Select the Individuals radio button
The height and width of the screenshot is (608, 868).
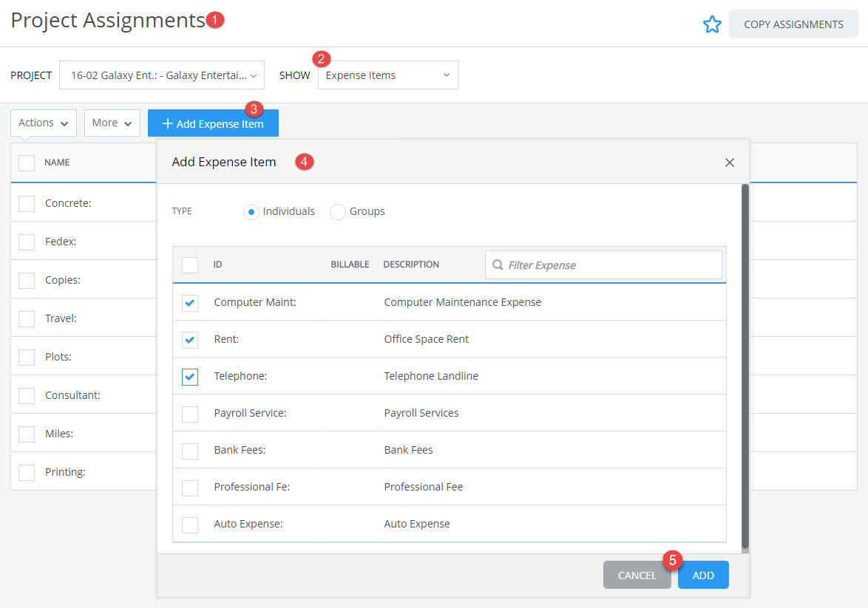point(252,211)
